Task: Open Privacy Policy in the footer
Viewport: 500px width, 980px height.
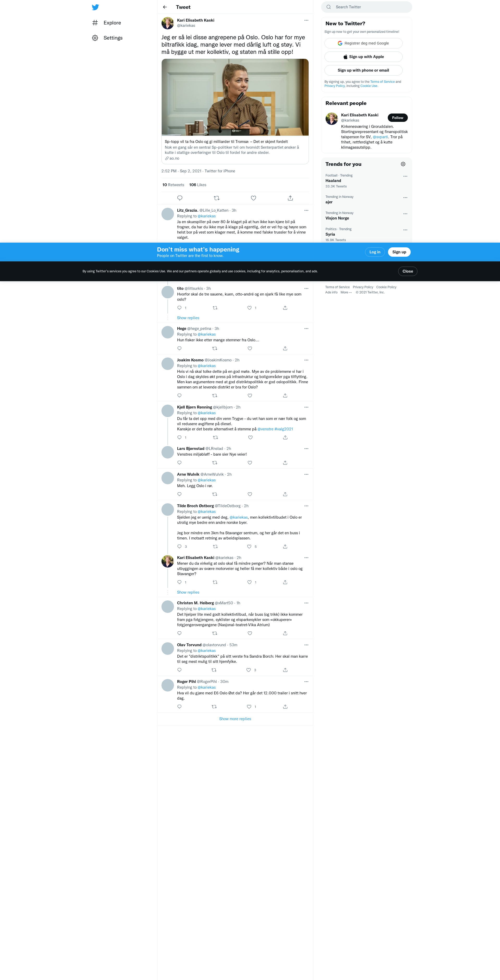Action: [x=363, y=288]
